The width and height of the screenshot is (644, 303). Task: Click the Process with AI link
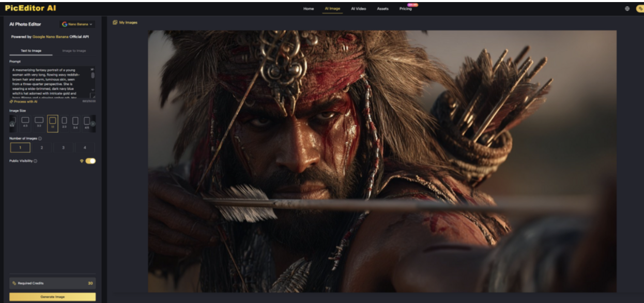(x=23, y=101)
